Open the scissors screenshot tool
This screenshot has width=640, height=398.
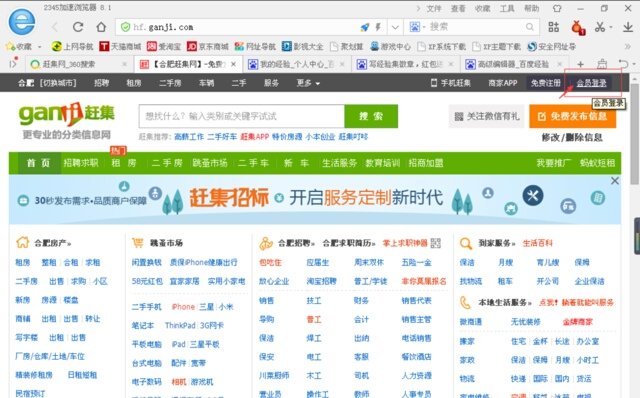(600, 27)
